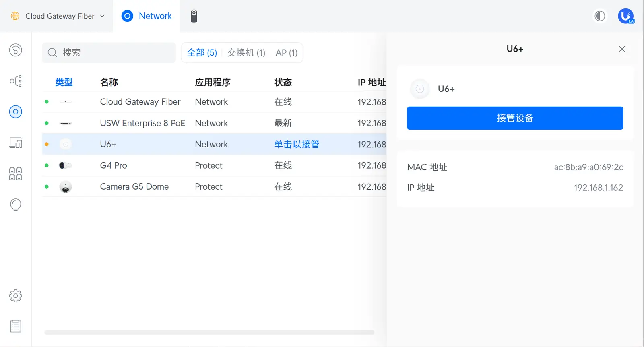Click the MAC address ac:8b:a9:a0:69:2c value

coord(588,167)
